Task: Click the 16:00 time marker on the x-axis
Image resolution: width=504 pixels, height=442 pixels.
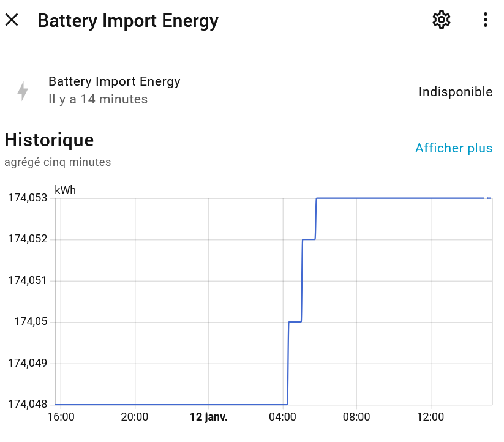Action: [x=61, y=418]
